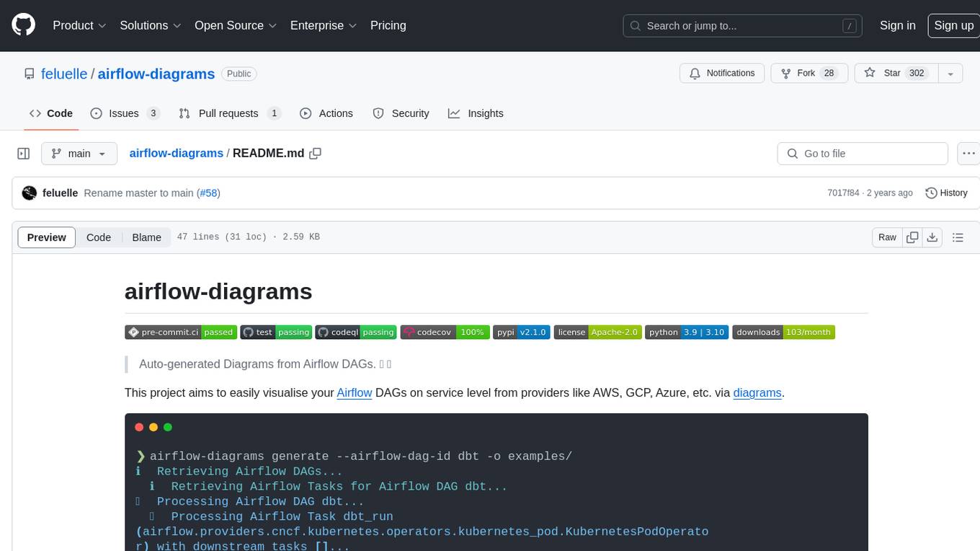980x551 pixels.
Task: Click the fork count 28
Action: [829, 74]
